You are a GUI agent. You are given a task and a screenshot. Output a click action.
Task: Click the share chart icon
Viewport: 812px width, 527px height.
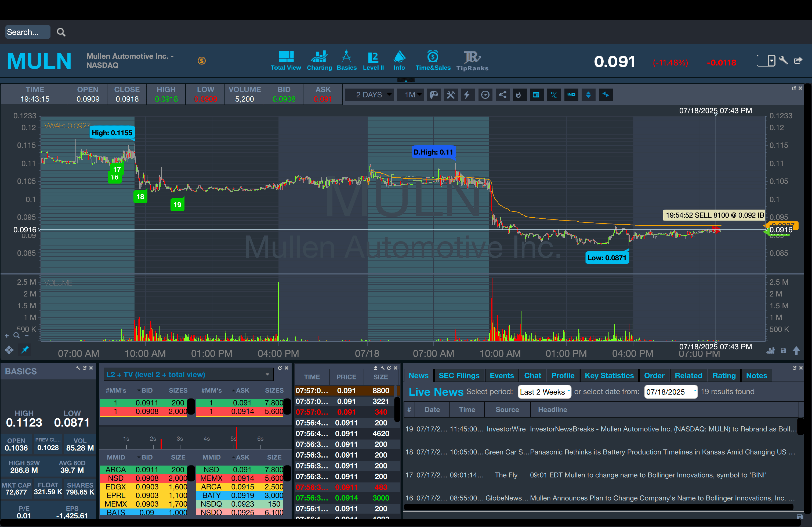pyautogui.click(x=503, y=95)
